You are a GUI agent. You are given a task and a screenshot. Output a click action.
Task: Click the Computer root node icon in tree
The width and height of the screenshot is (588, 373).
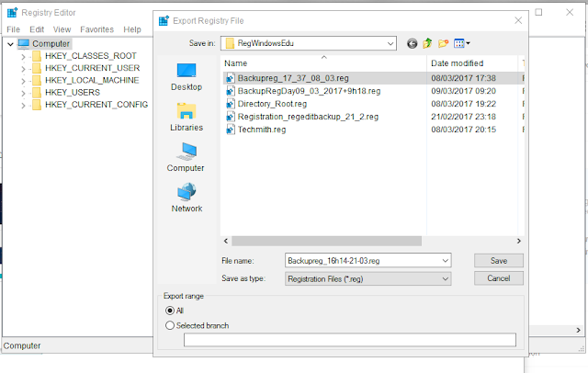point(24,43)
